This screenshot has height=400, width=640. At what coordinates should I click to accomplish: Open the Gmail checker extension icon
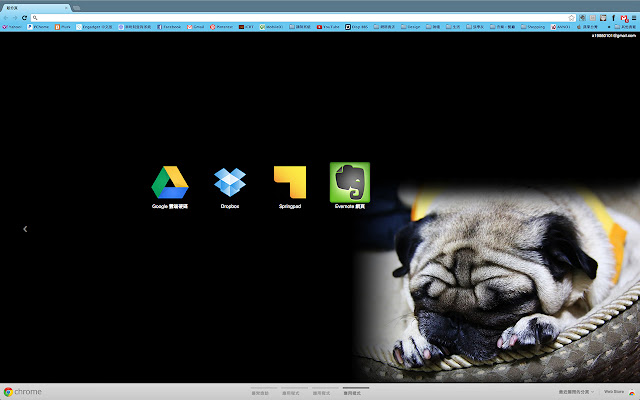(x=624, y=18)
